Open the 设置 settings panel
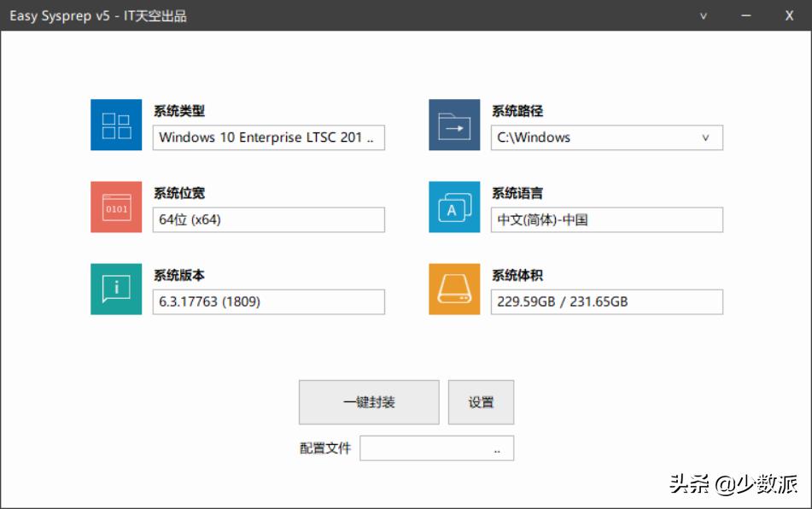 (481, 401)
